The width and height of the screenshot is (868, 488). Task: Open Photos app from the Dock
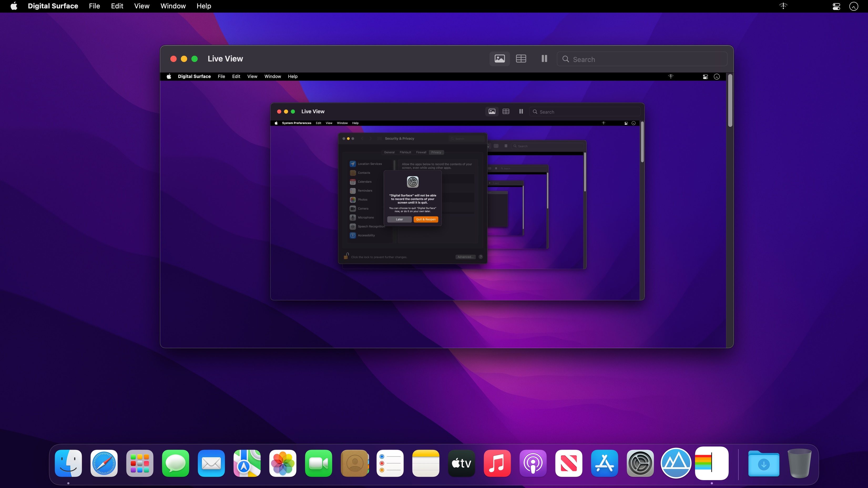click(x=283, y=463)
